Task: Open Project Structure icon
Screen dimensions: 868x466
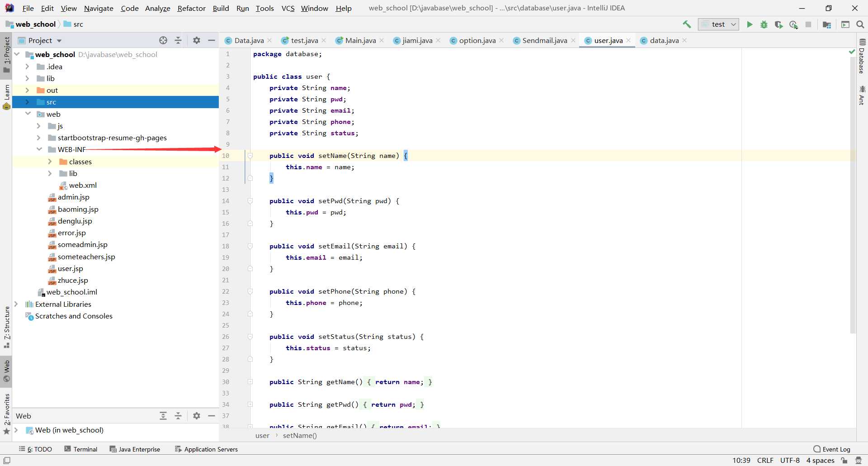Action: point(827,24)
